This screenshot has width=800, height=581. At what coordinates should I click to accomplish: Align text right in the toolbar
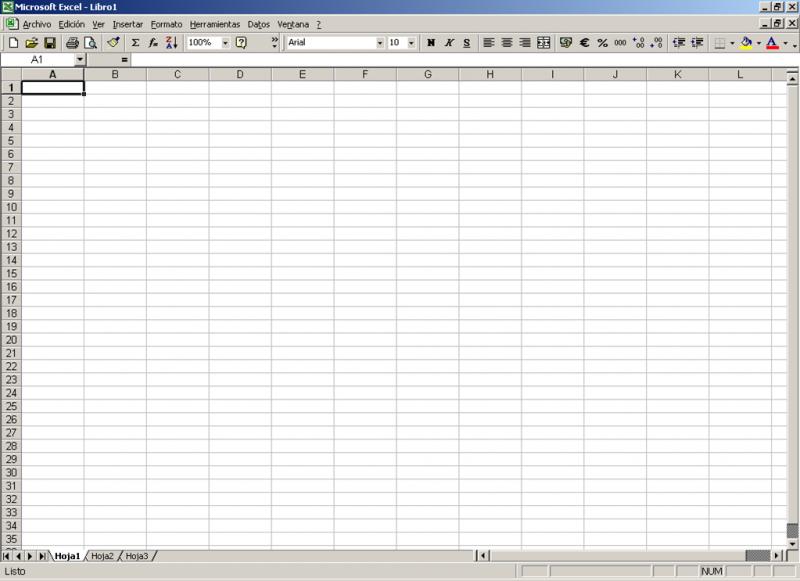point(525,43)
